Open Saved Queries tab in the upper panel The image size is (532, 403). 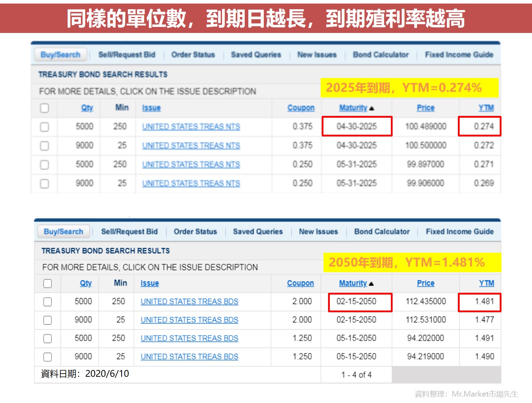pyautogui.click(x=256, y=55)
